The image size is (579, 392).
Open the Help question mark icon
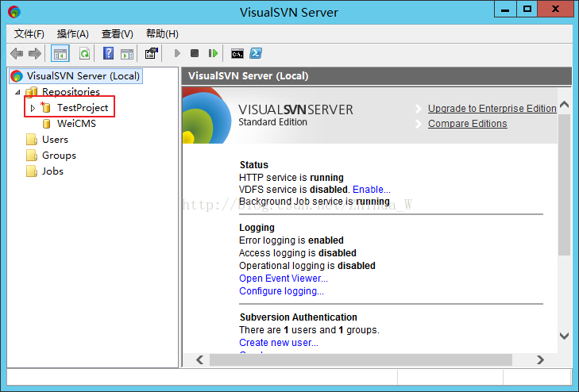tap(108, 53)
